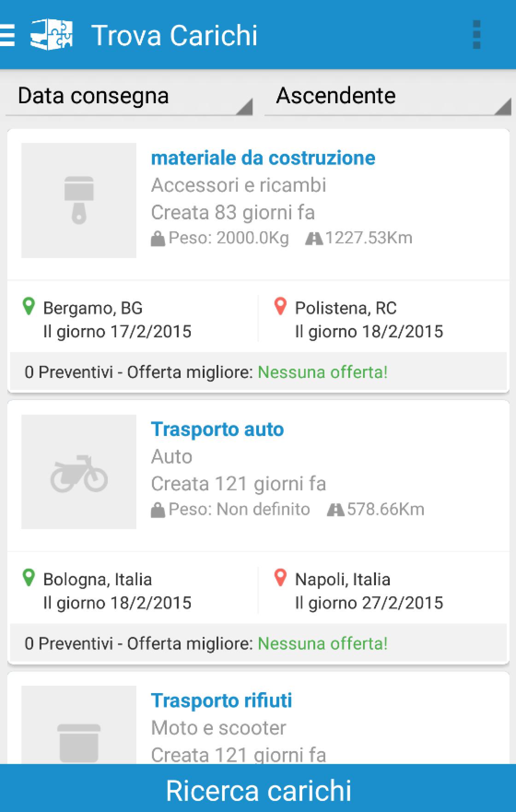Tap red destination pin for Napoli
This screenshot has height=812, width=516.
click(x=280, y=578)
